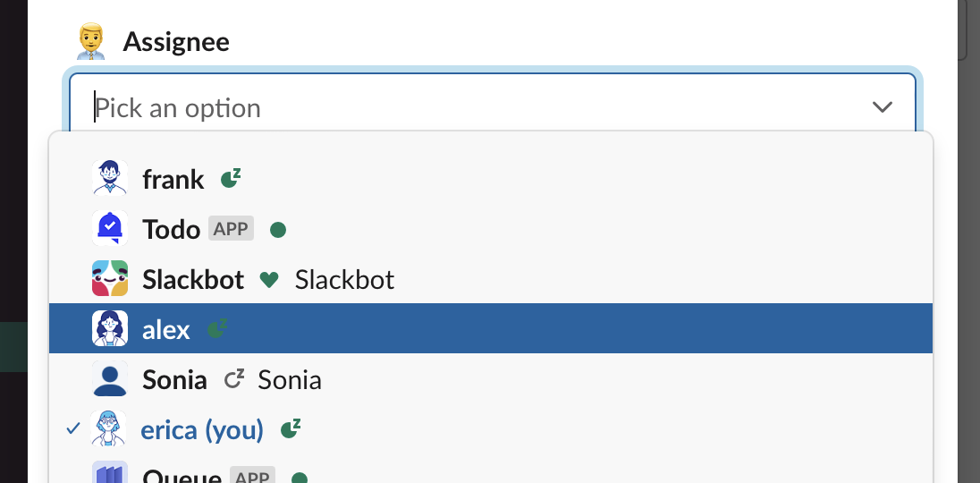This screenshot has width=980, height=483.
Task: Choose Sonia from the dropdown list
Action: point(174,380)
